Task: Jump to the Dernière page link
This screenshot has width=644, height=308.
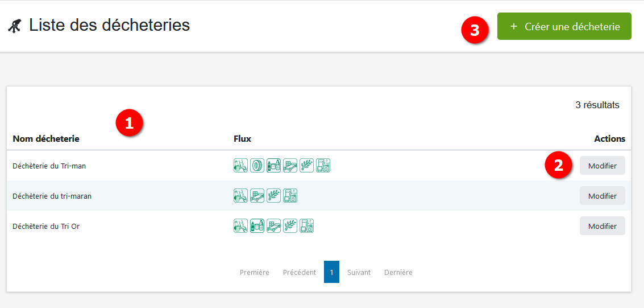Action: click(x=398, y=273)
